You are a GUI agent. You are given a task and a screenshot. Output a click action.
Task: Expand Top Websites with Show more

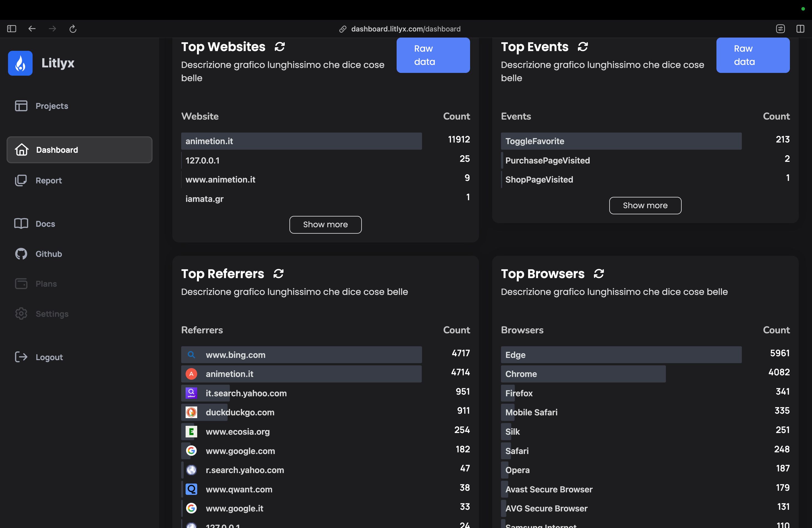point(325,225)
